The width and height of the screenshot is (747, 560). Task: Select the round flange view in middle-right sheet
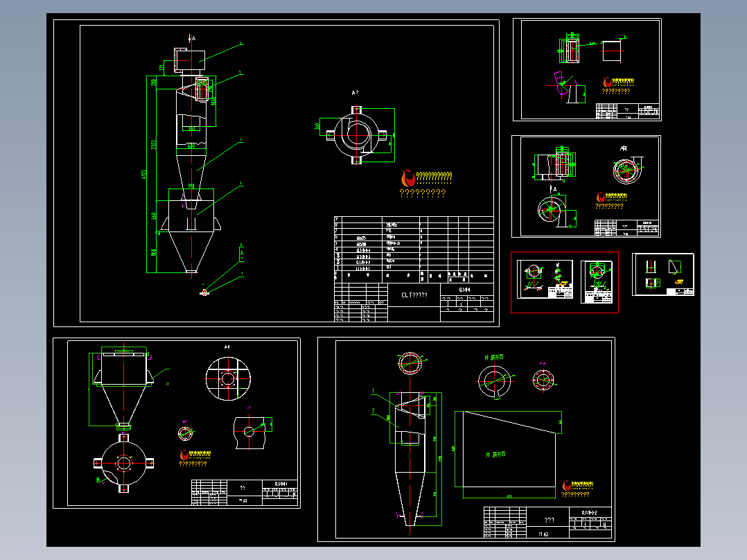(x=626, y=170)
